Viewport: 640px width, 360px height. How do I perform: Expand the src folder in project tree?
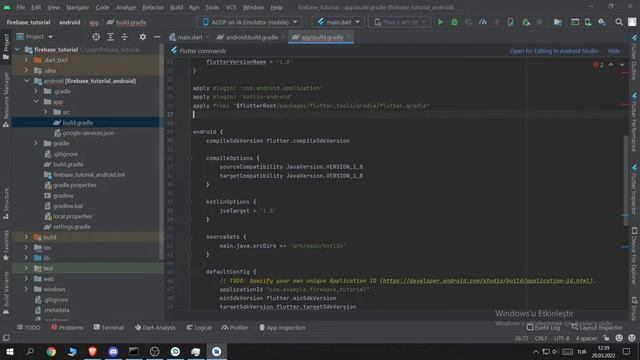coord(45,112)
